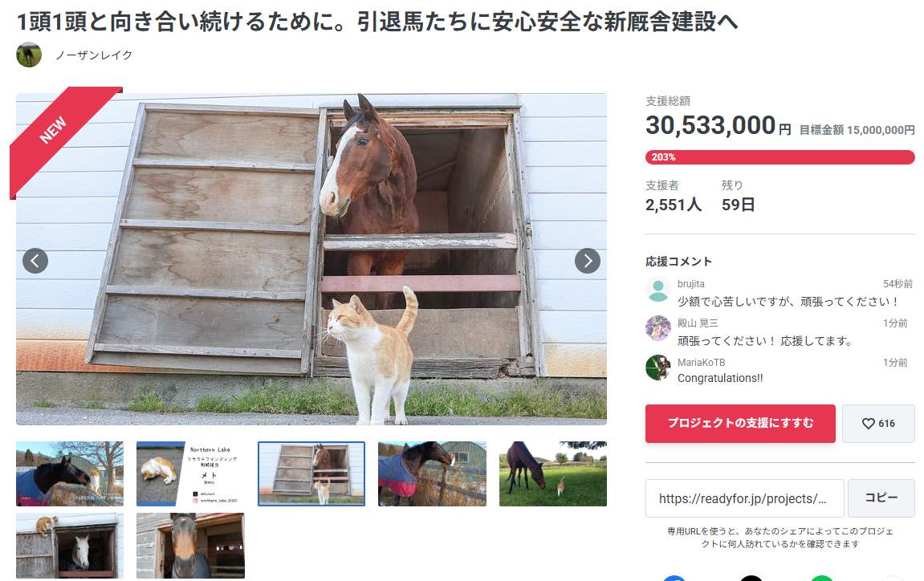Screen dimensions: 924x581
Task: Advance to the next carousel image
Action: (588, 261)
